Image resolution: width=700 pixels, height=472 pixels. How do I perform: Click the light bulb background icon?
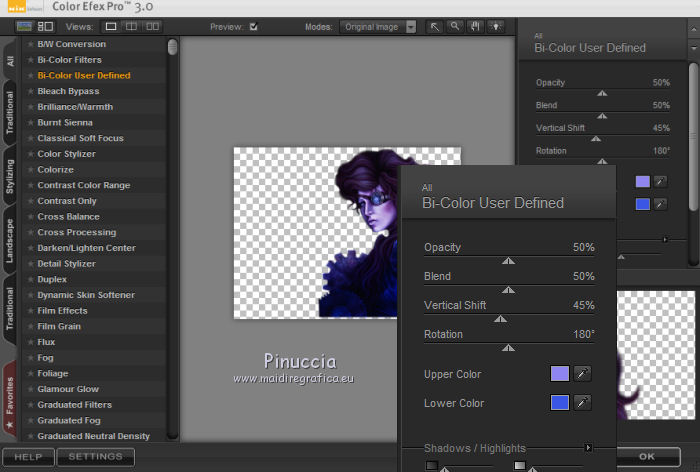[496, 26]
